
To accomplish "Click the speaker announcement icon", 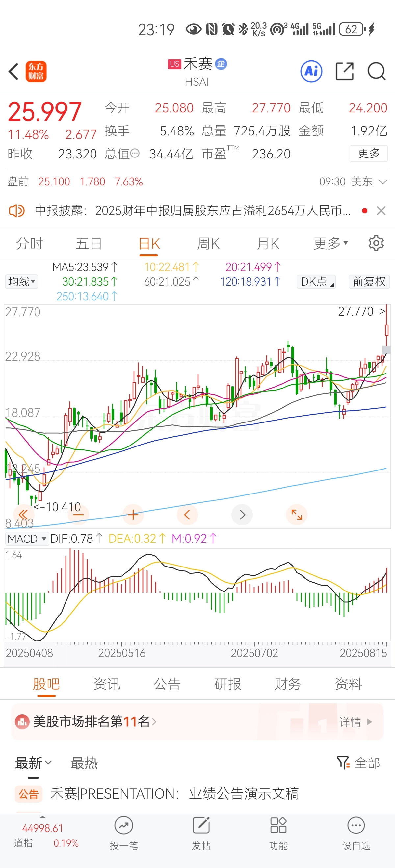I will (x=16, y=211).
